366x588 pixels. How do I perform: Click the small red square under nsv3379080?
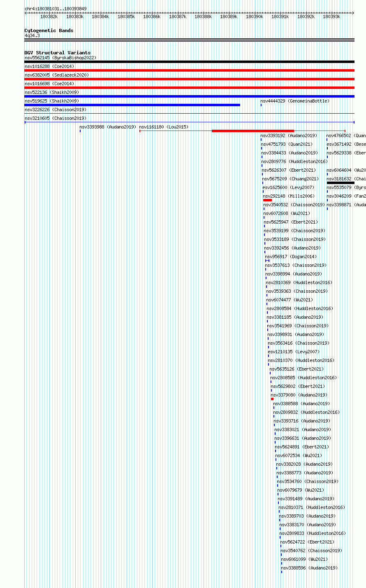pos(272,399)
